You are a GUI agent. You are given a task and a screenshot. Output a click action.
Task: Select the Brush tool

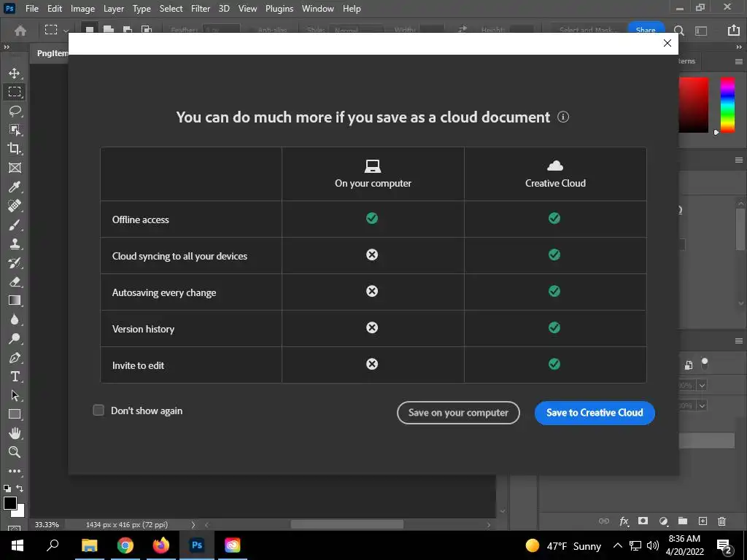click(x=15, y=225)
